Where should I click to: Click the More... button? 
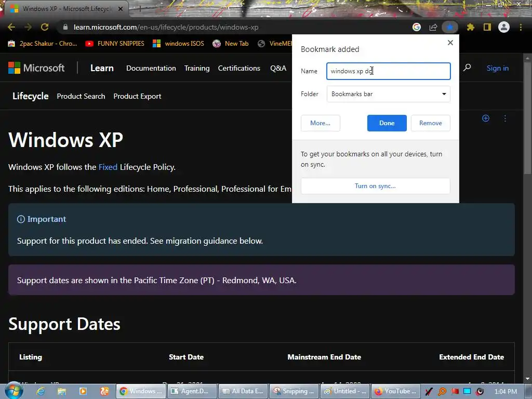(x=320, y=123)
